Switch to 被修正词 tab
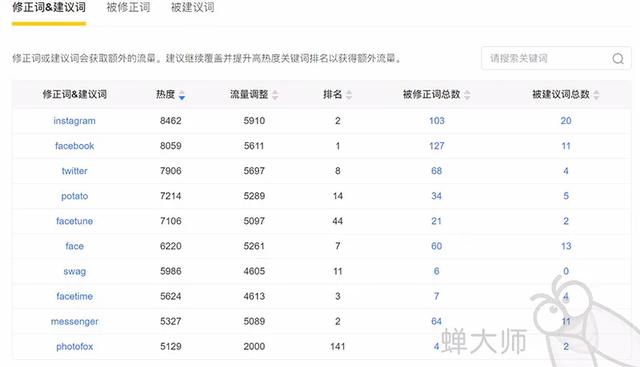The width and height of the screenshot is (640, 367). [x=128, y=7]
